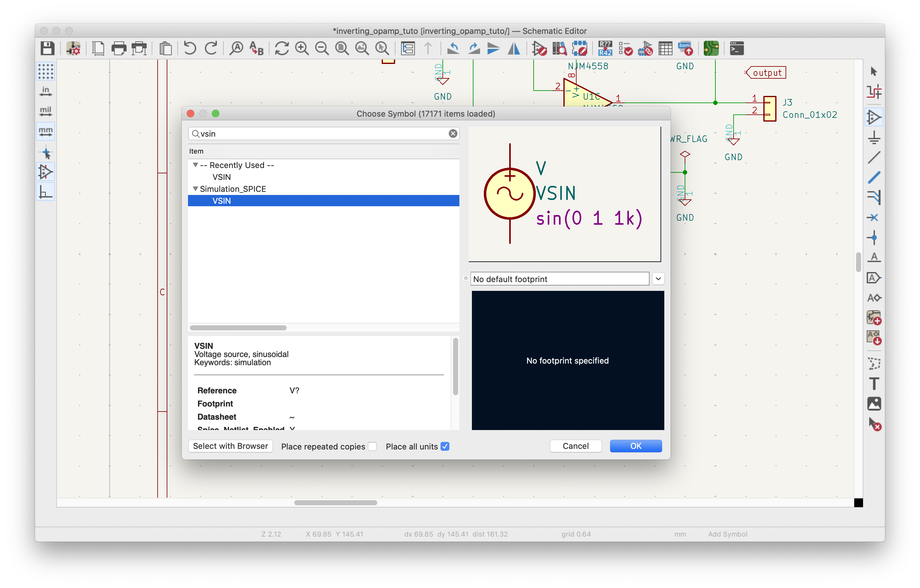This screenshot has height=588, width=920.
Task: Select the wire drawing tool
Action: click(x=875, y=177)
